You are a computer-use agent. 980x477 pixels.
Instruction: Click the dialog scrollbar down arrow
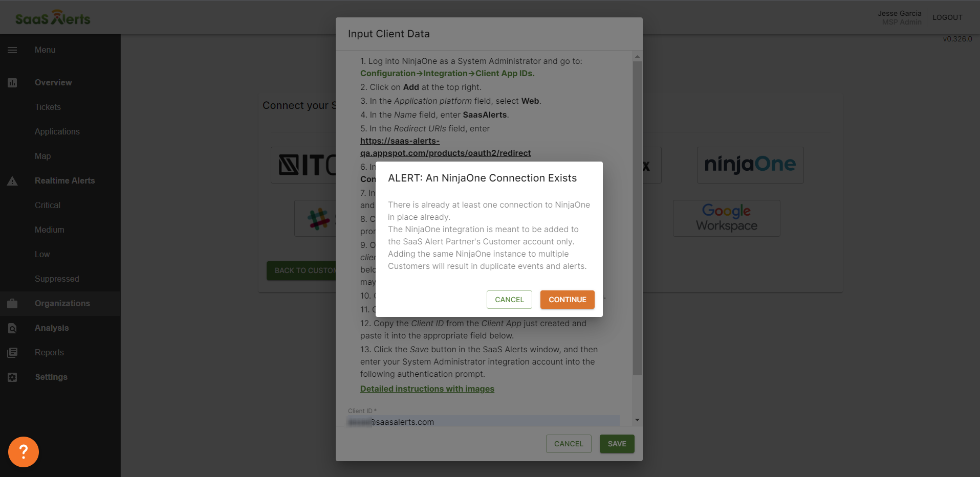[637, 420]
